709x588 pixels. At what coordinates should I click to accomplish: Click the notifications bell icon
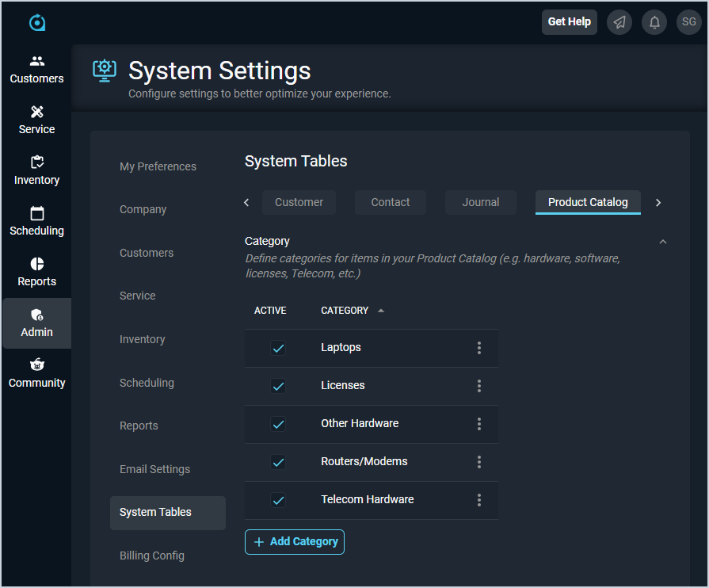[x=654, y=22]
